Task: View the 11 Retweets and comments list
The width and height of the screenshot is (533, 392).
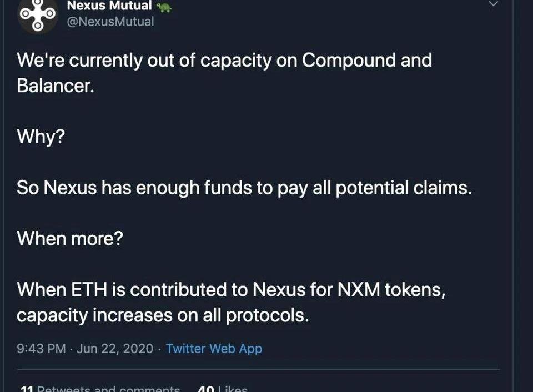Action: click(100, 389)
